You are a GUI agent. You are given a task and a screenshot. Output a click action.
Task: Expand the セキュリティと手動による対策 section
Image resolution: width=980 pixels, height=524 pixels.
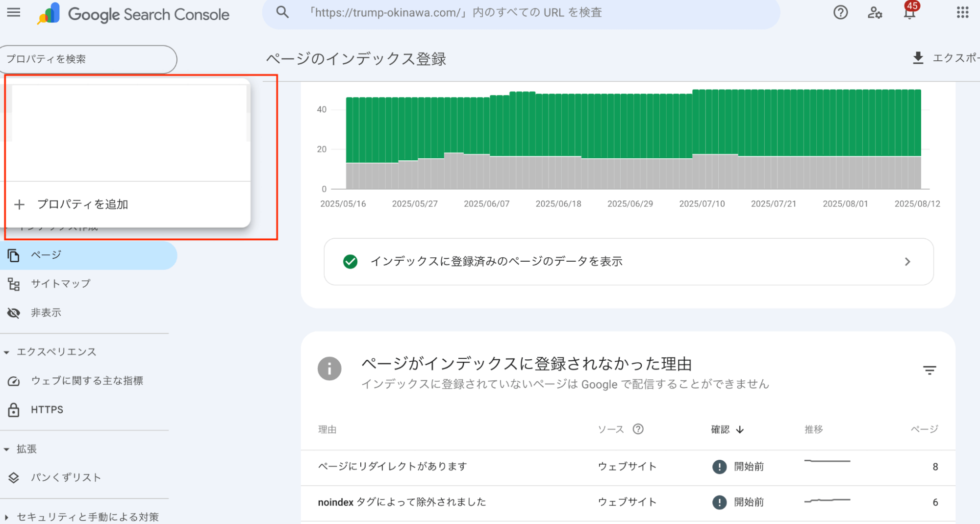(x=6, y=516)
